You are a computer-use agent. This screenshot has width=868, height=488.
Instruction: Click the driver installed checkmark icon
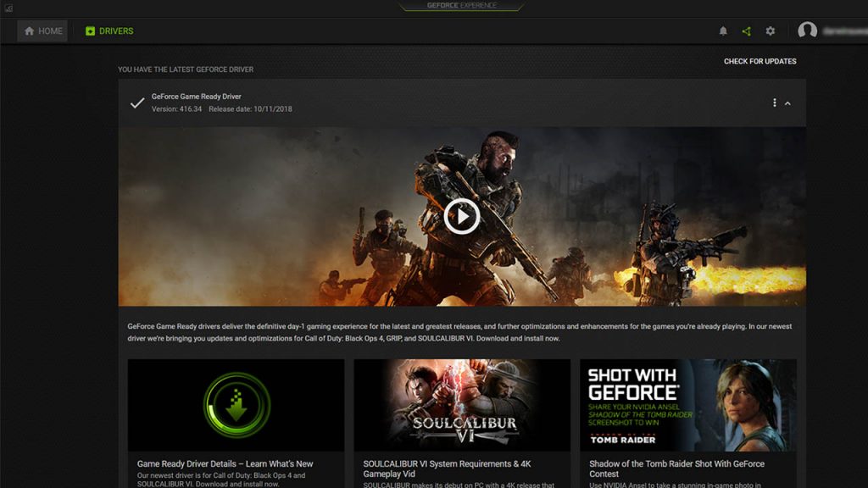[x=136, y=103]
